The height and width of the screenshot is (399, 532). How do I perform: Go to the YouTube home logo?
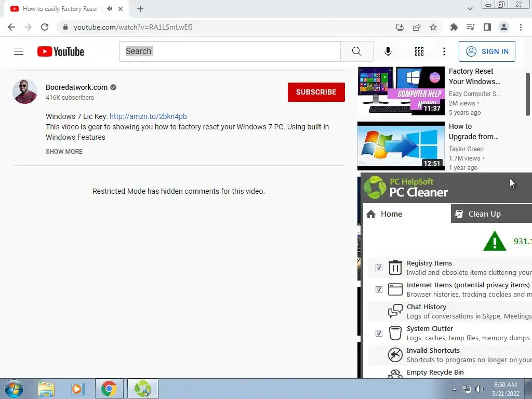pyautogui.click(x=61, y=51)
